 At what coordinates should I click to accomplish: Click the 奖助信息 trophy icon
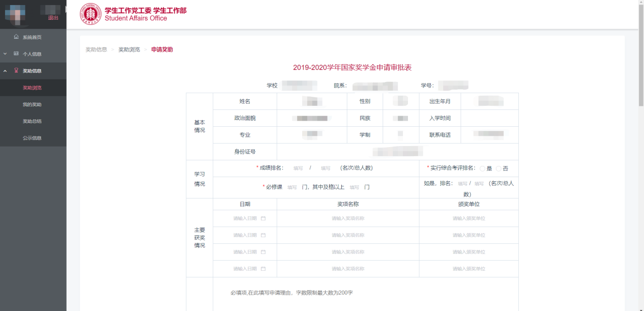[16, 71]
